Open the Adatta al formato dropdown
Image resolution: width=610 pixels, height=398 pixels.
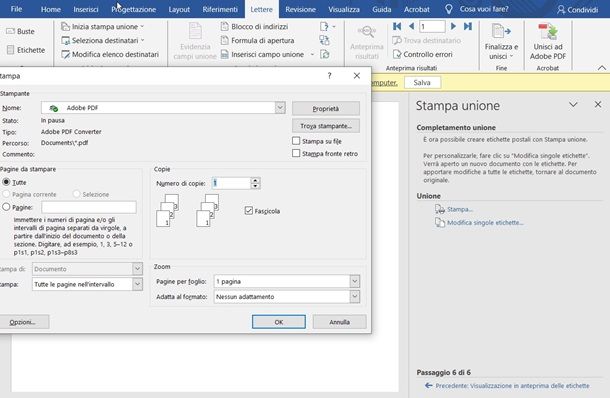point(354,296)
